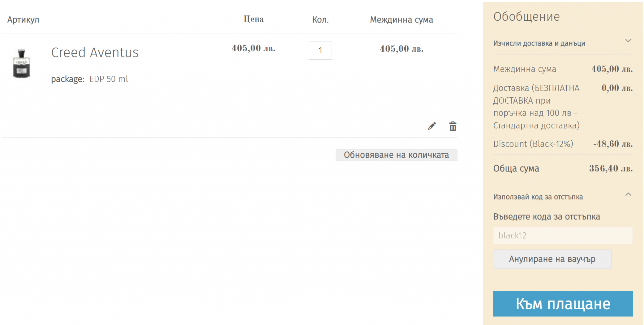Click the Discount (Black-12%) line
The image size is (644, 325).
(533, 144)
